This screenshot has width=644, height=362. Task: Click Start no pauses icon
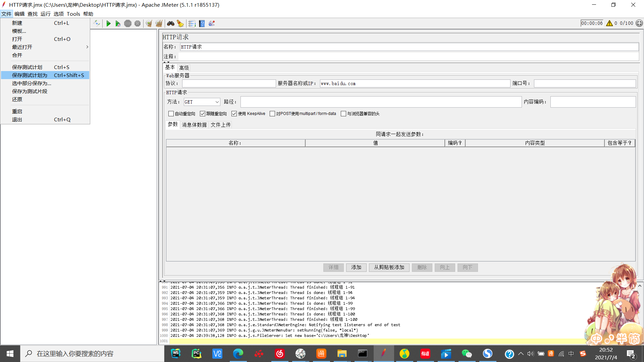[x=118, y=23]
